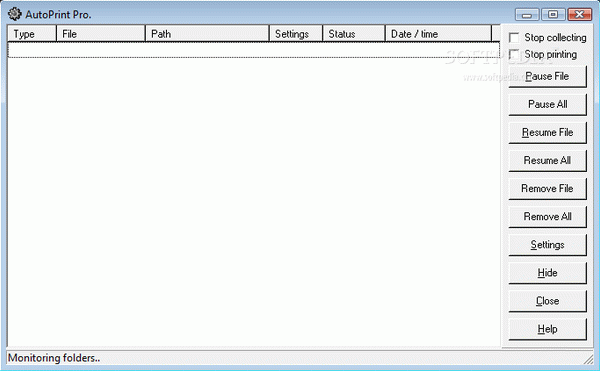This screenshot has width=600, height=371.
Task: Maximize the AutoPrint Pro window
Action: coord(553,15)
